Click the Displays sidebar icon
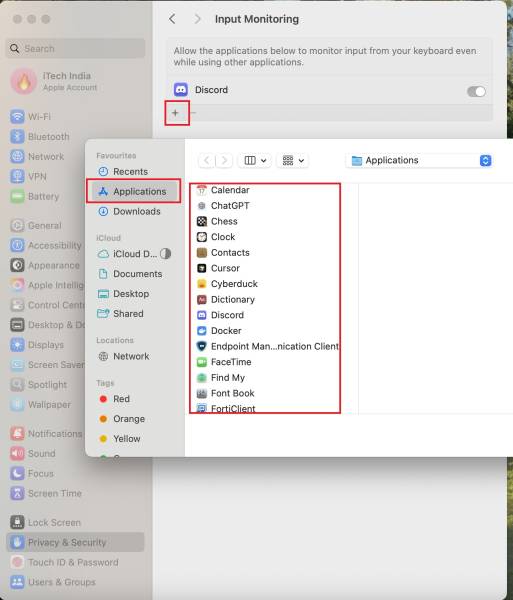 17,345
